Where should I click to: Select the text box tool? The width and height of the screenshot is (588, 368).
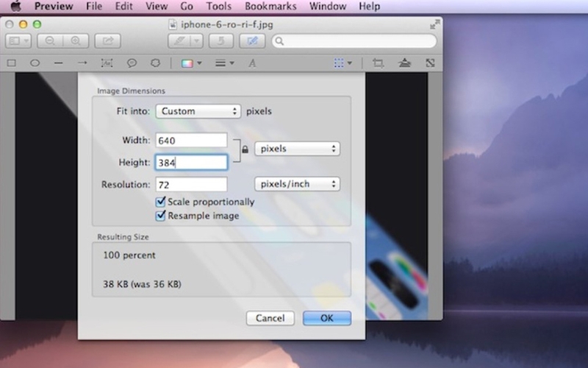click(107, 63)
